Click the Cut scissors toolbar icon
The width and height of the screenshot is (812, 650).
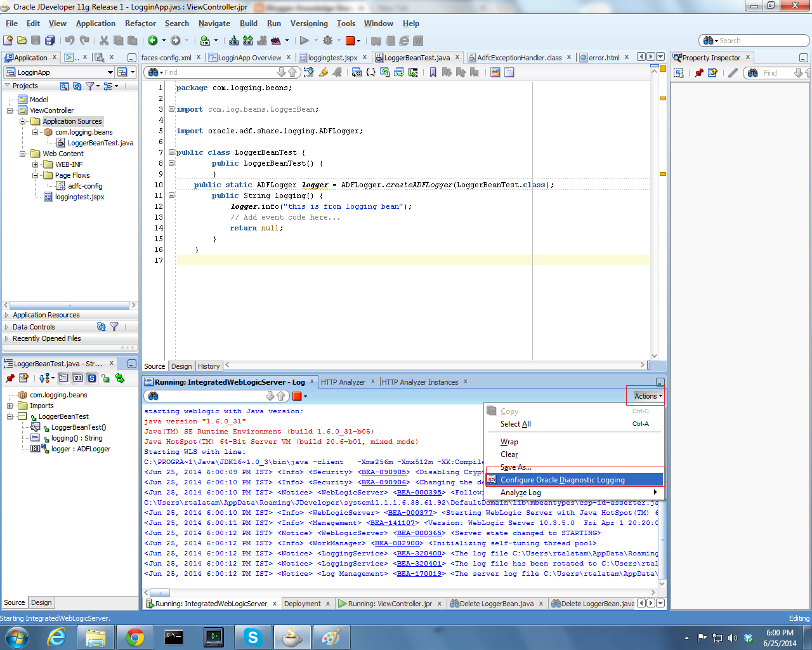[x=104, y=41]
